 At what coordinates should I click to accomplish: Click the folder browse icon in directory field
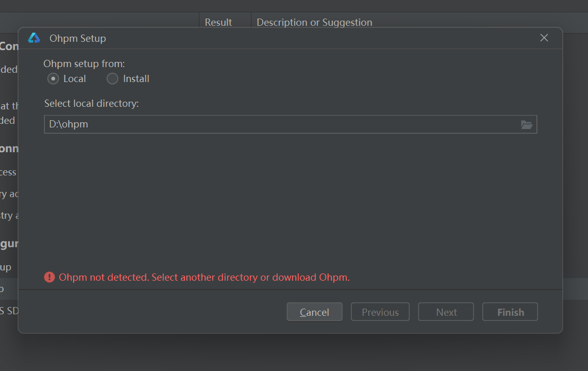[x=526, y=124]
